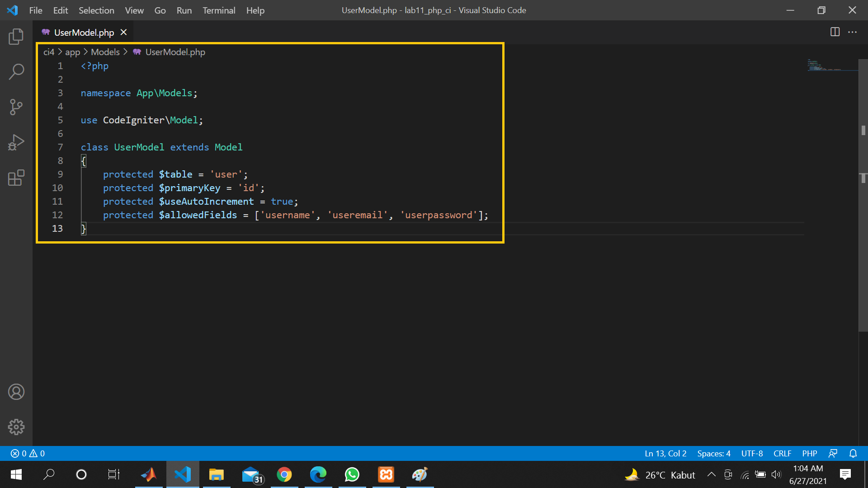Click the Accounts icon in activity bar
Image resolution: width=868 pixels, height=488 pixels.
[16, 392]
